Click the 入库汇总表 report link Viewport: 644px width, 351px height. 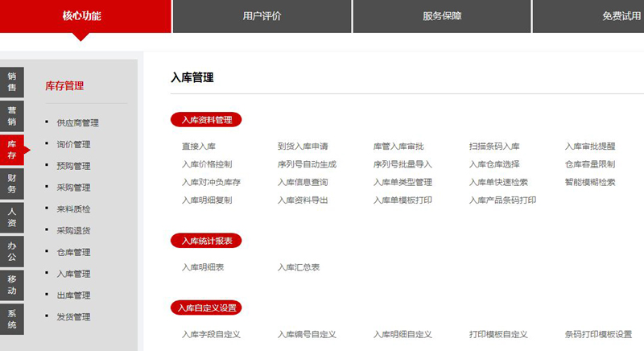click(299, 266)
